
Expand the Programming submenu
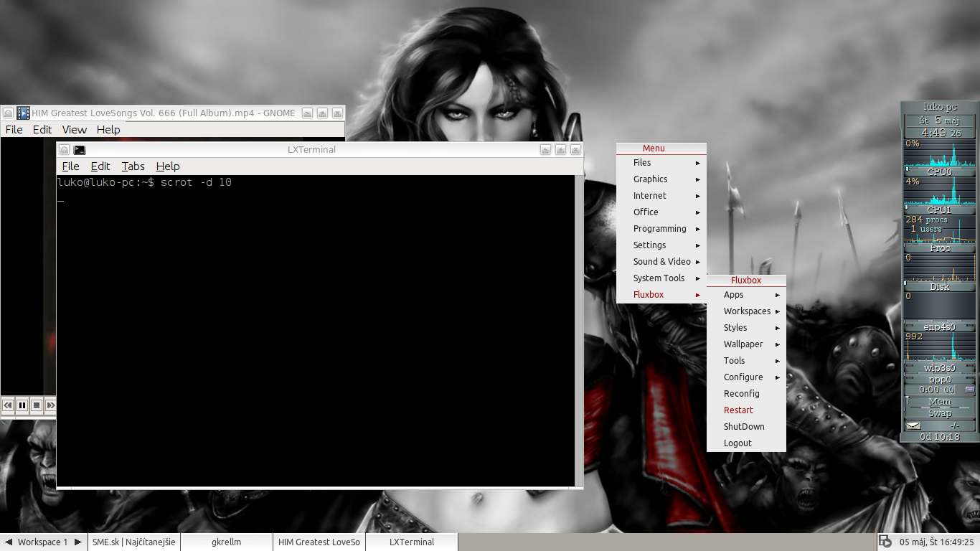click(661, 229)
